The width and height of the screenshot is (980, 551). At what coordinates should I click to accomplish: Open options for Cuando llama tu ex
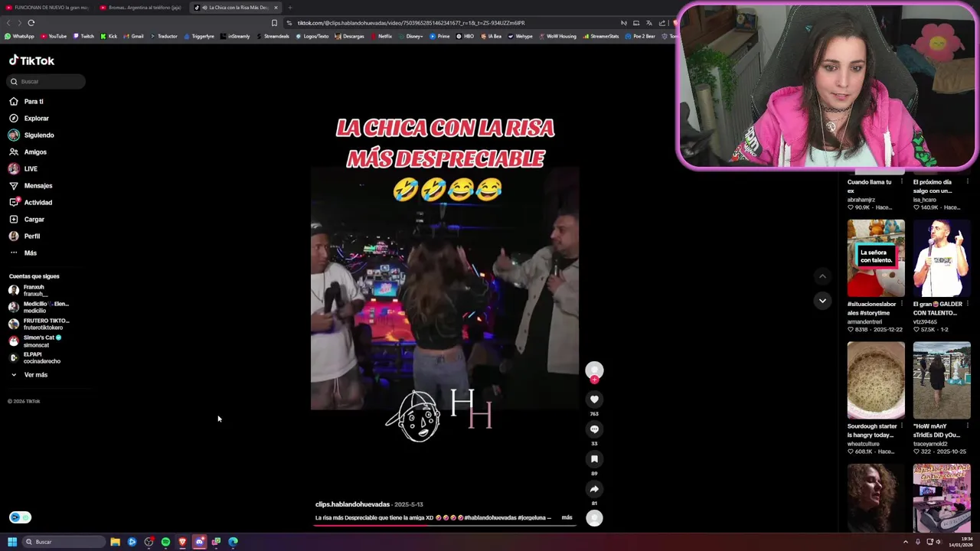coord(901,182)
